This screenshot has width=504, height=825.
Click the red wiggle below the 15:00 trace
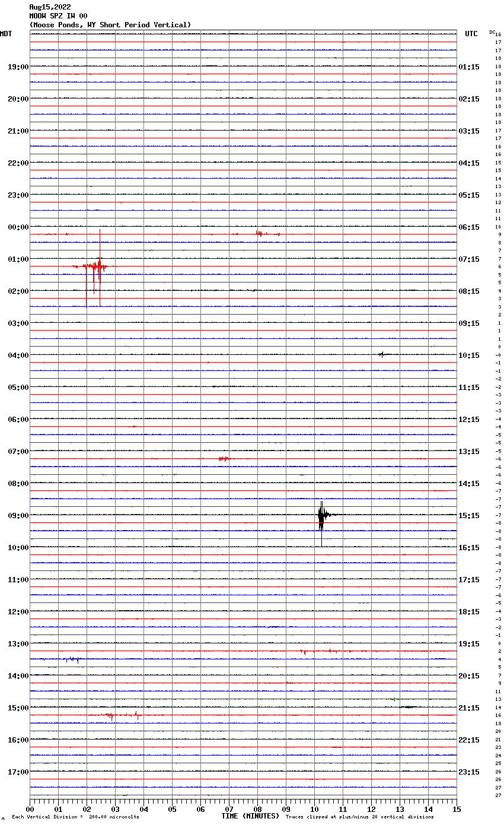[111, 716]
